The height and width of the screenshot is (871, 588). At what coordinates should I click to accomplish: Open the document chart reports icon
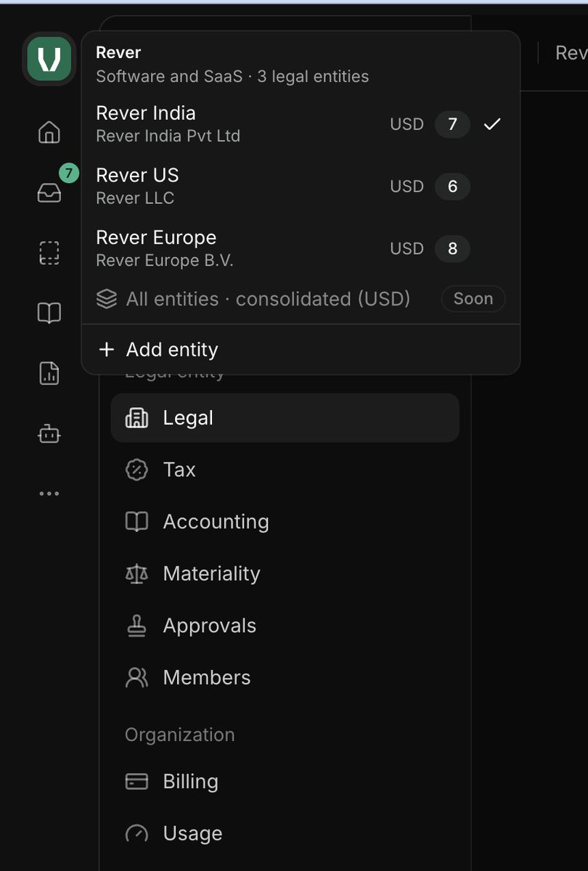[49, 373]
